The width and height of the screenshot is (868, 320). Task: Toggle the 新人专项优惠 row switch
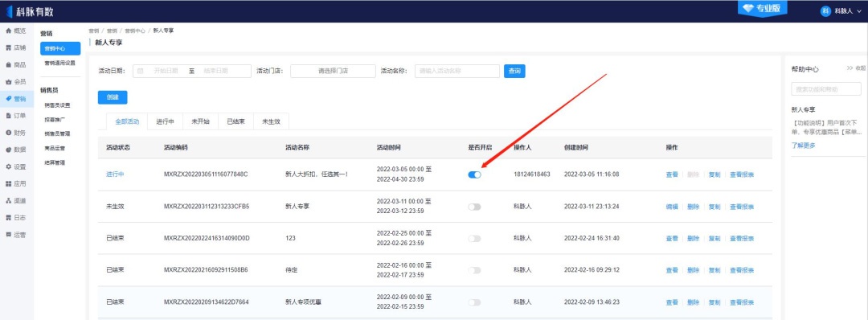coord(474,302)
